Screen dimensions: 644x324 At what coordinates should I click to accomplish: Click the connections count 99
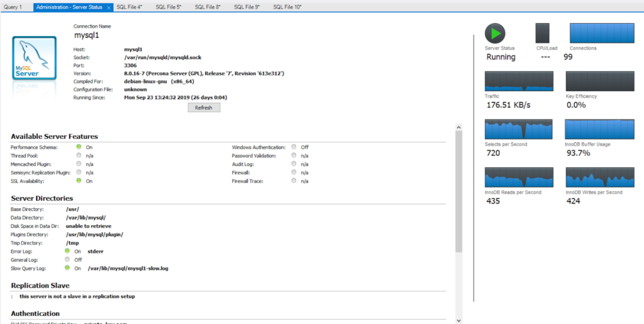[x=568, y=57]
